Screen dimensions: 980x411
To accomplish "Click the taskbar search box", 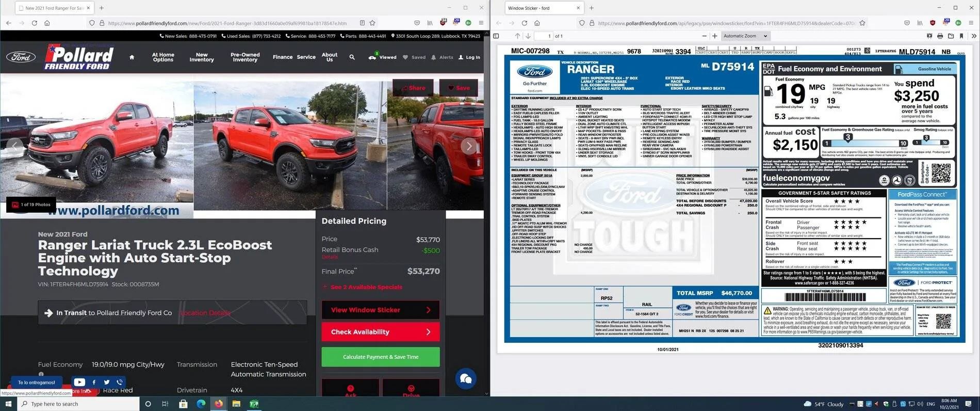I will tap(78, 404).
